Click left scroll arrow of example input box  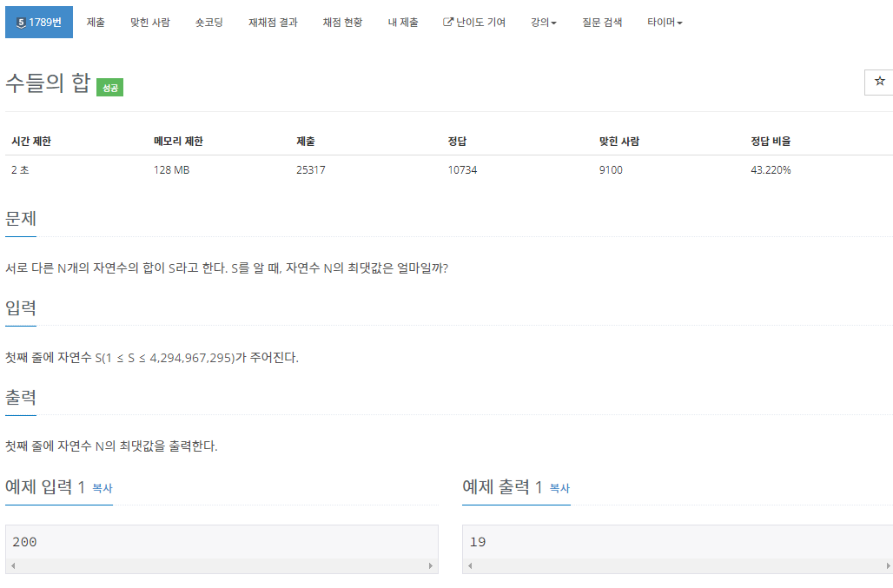(x=13, y=565)
